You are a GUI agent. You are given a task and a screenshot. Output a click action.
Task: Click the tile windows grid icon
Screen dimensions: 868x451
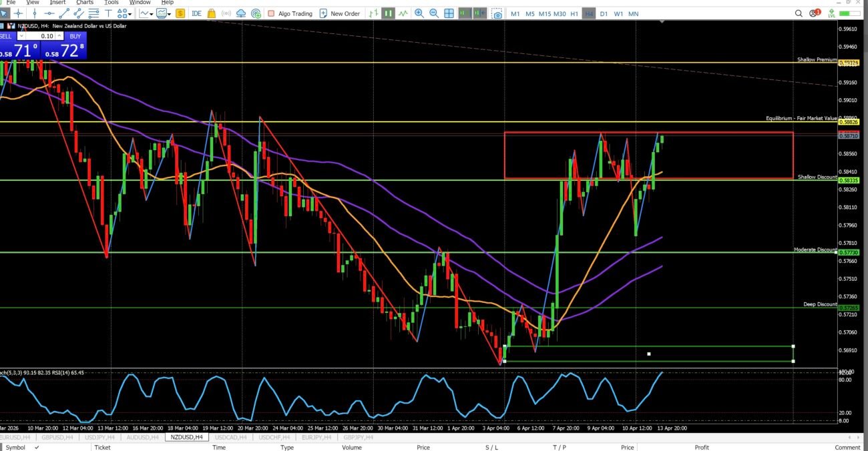coord(449,13)
